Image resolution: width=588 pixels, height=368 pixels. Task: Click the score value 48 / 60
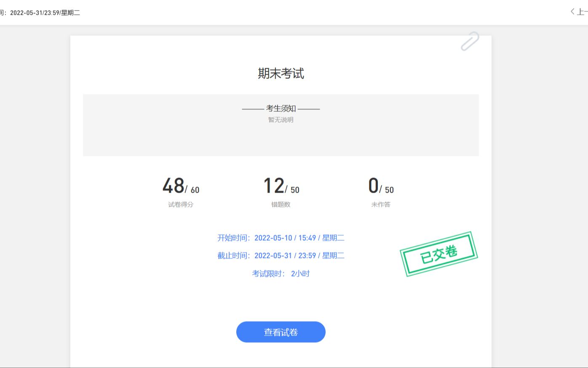(181, 186)
